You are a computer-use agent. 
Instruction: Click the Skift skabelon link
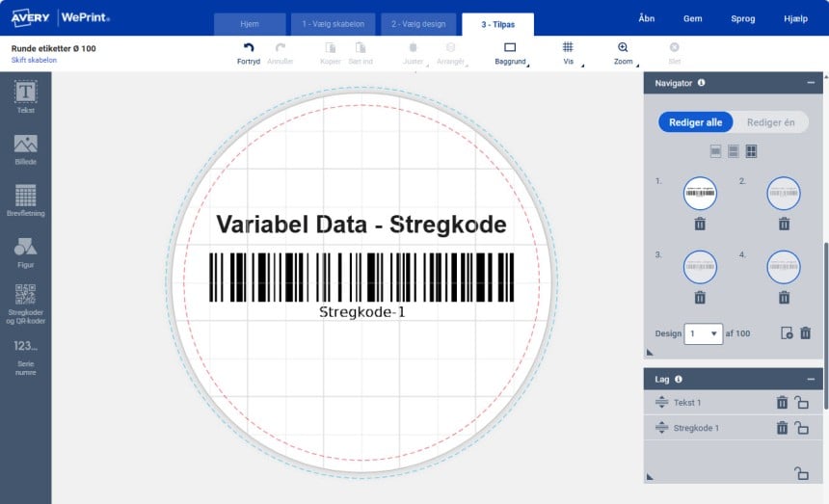click(34, 60)
